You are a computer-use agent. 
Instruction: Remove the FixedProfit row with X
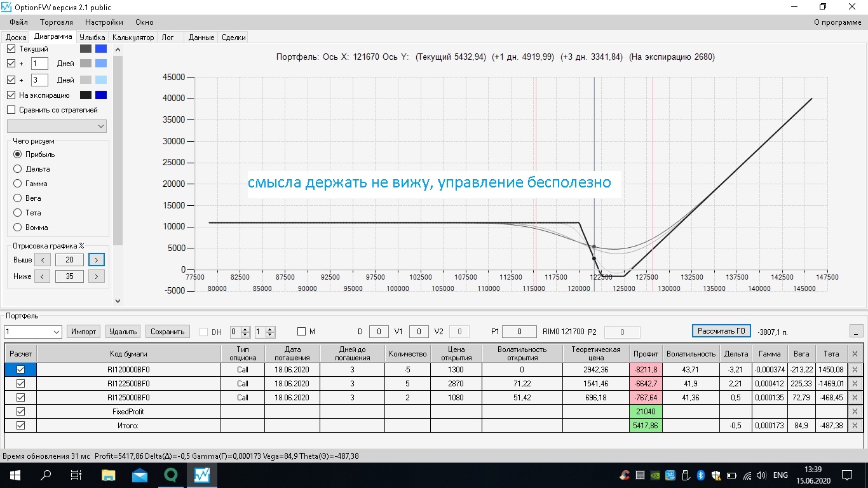click(x=855, y=411)
